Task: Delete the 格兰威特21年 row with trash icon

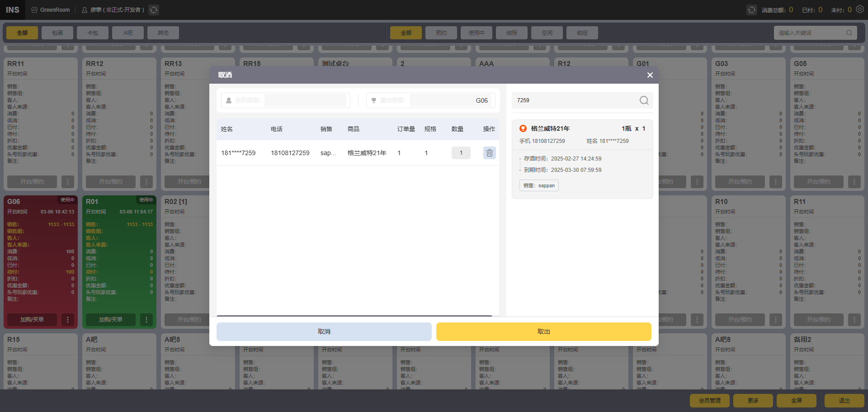Action: pyautogui.click(x=489, y=153)
